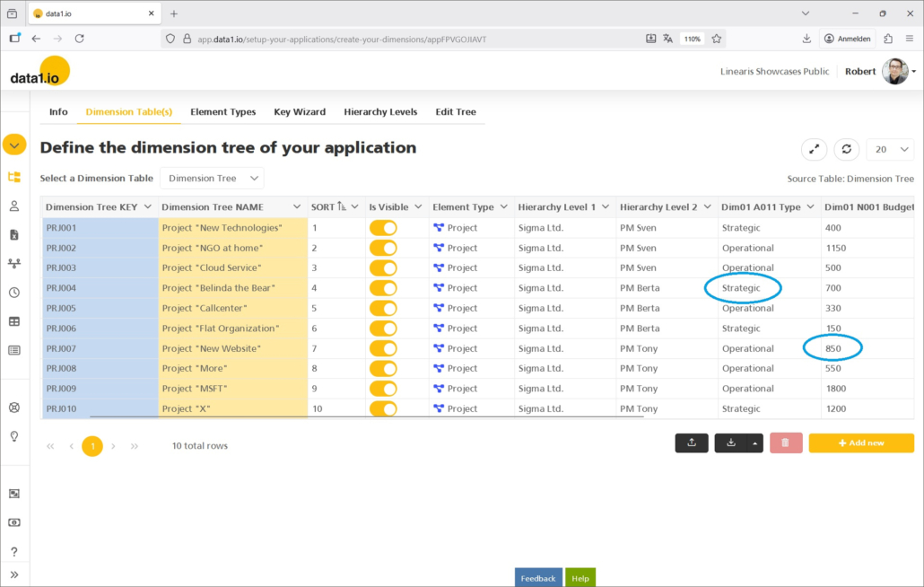Click the lightbulb icon in left sidebar

14,436
